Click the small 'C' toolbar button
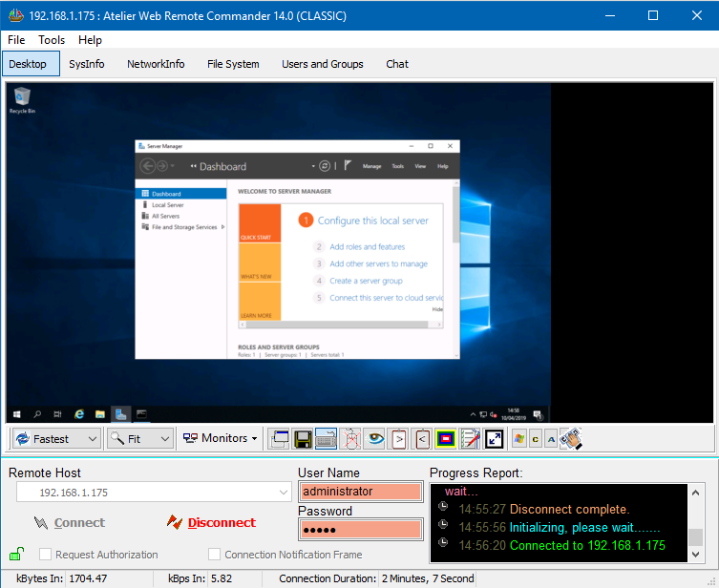Viewport: 719px width, 588px height. point(535,439)
